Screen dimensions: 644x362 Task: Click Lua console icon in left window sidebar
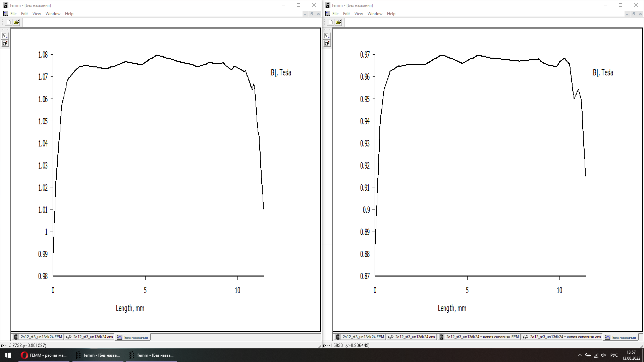coord(5,36)
